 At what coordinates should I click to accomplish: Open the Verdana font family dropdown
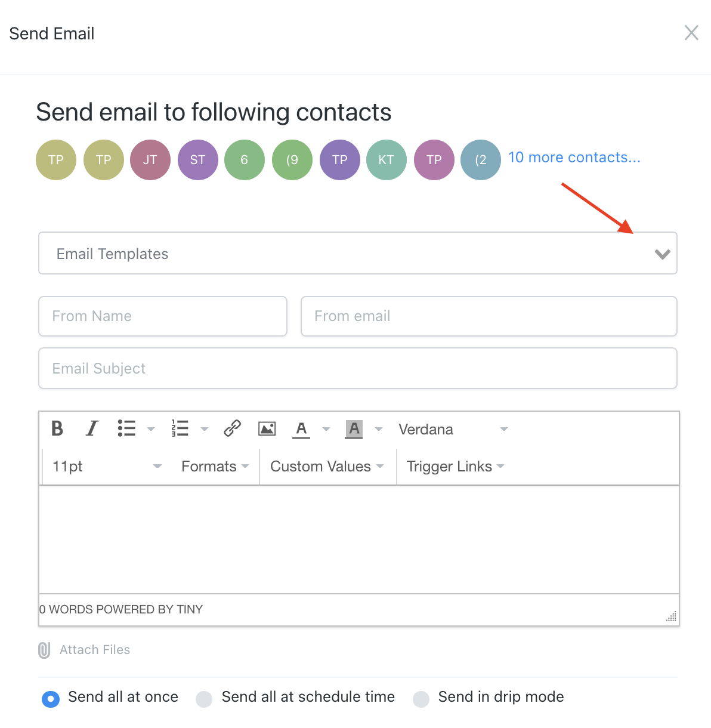point(453,429)
